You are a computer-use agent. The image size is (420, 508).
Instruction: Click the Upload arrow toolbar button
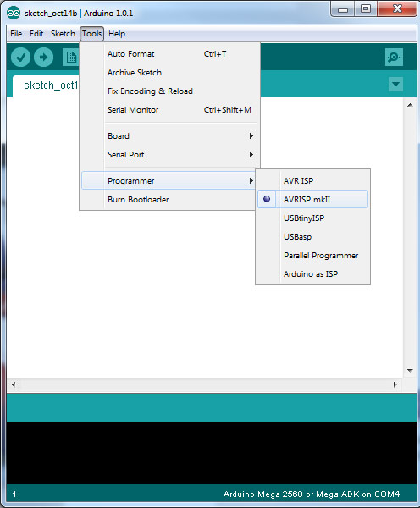point(43,58)
